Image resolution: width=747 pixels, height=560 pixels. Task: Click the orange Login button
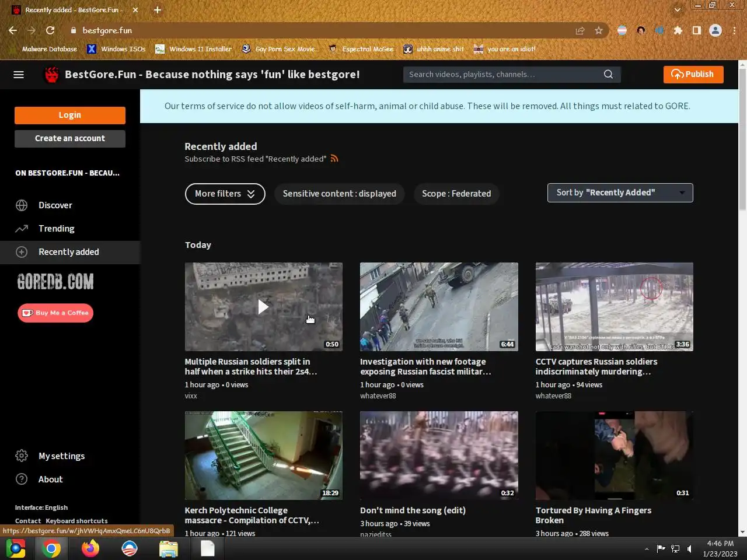click(70, 115)
